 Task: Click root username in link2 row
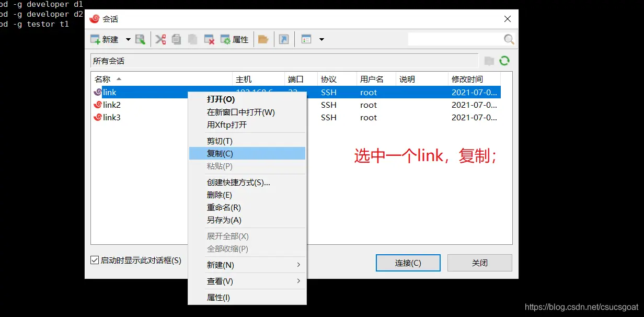[369, 105]
